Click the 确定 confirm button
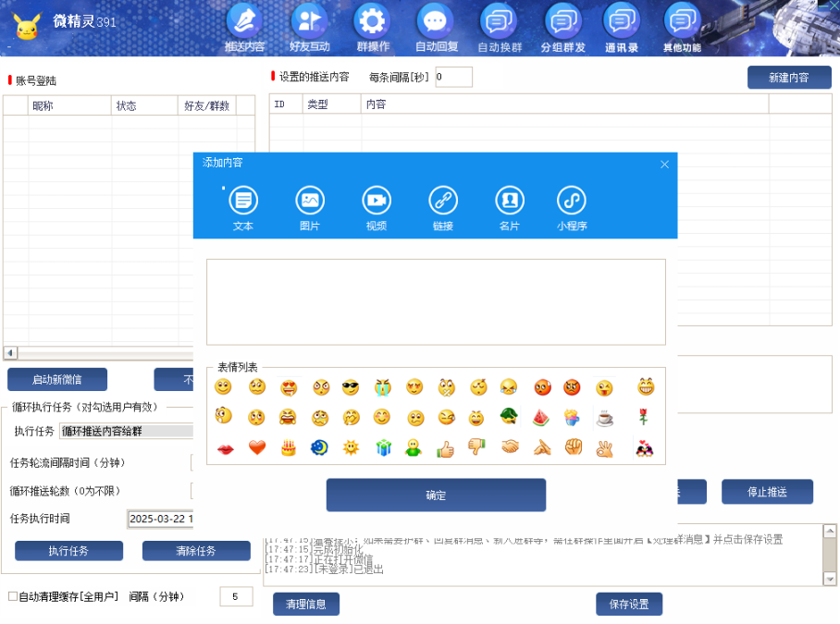Viewport: 840px width, 624px height. coord(436,496)
